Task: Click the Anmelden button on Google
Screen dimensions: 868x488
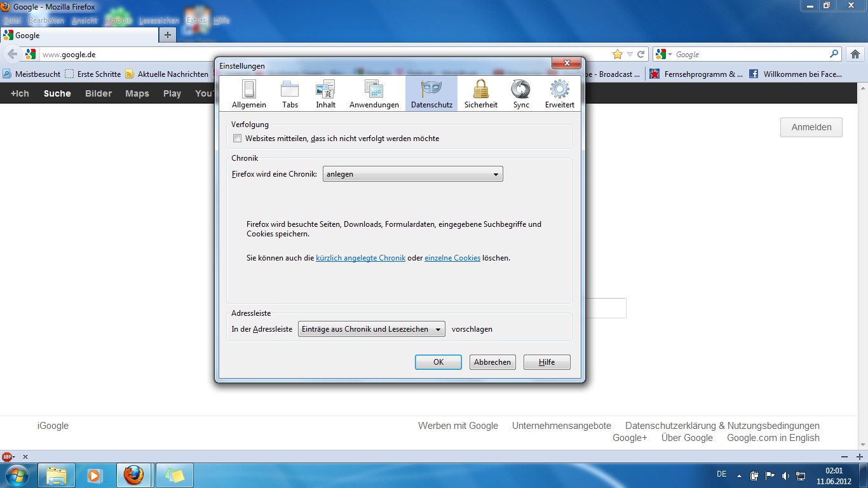Action: [x=811, y=127]
